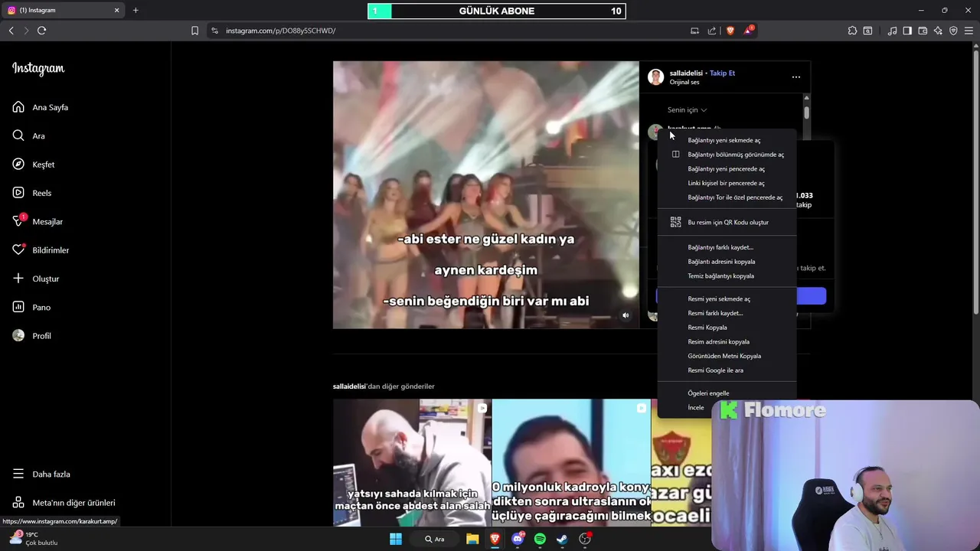980x551 pixels.
Task: Open the Brave VPN shield icon
Action: 953,31
